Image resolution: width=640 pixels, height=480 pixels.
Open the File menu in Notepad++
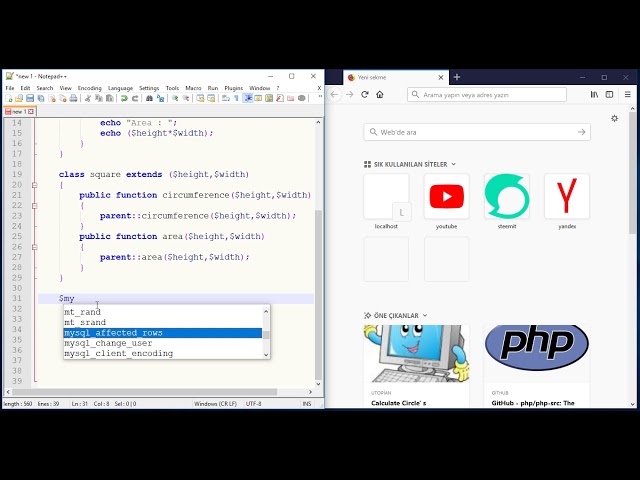10,88
